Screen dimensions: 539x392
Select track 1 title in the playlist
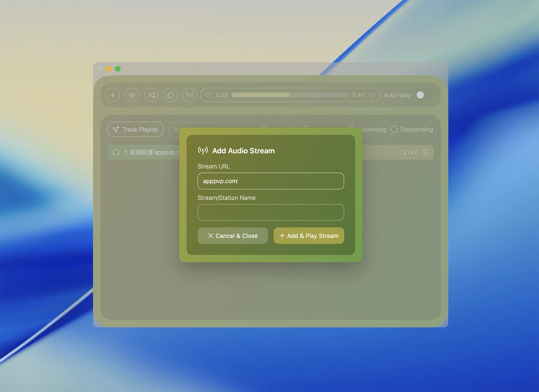coord(151,153)
